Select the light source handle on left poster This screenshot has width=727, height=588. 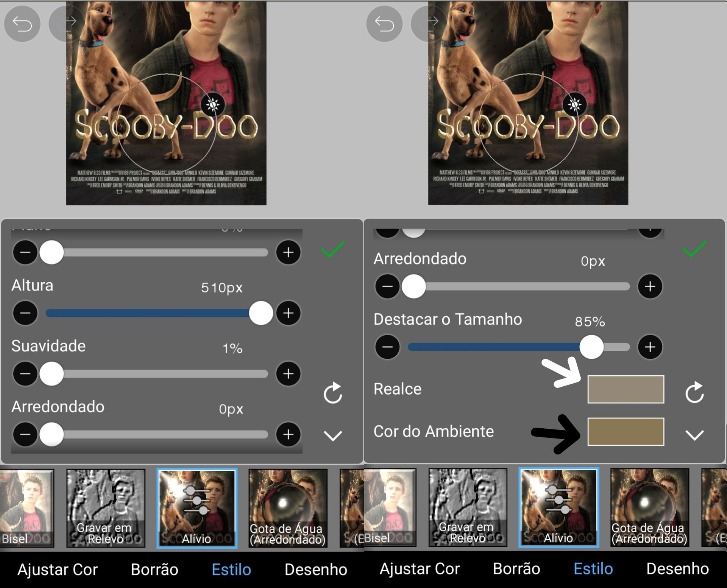(x=213, y=104)
